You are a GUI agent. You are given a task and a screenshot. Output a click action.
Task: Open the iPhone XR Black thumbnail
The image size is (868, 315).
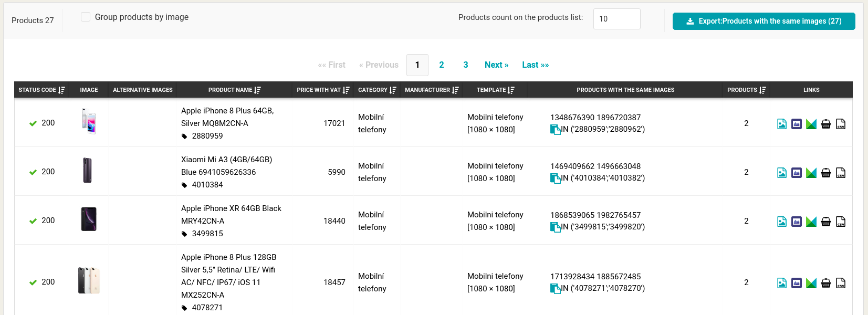(x=89, y=219)
